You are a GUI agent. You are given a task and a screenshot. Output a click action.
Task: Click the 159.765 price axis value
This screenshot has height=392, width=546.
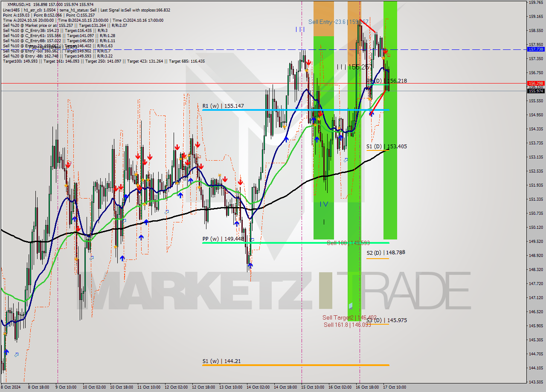pos(536,2)
